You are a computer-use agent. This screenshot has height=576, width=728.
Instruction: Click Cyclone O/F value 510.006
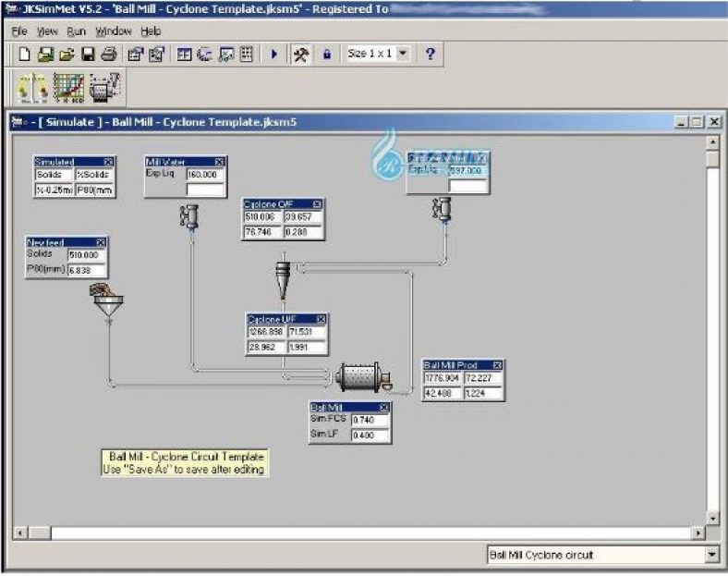(262, 217)
